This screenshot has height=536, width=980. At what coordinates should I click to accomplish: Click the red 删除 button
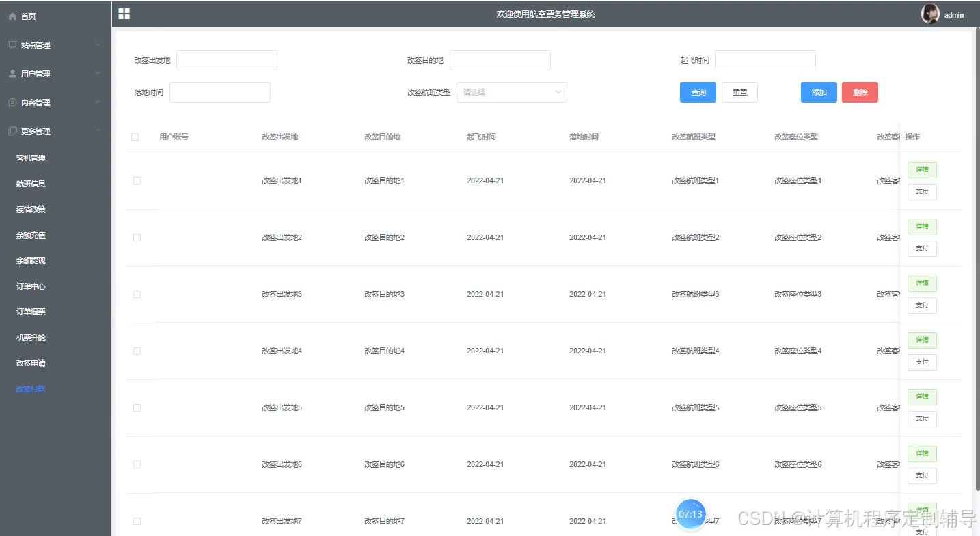(860, 92)
